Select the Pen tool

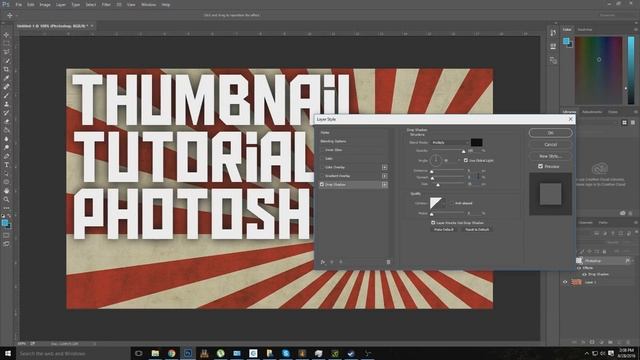point(6,156)
